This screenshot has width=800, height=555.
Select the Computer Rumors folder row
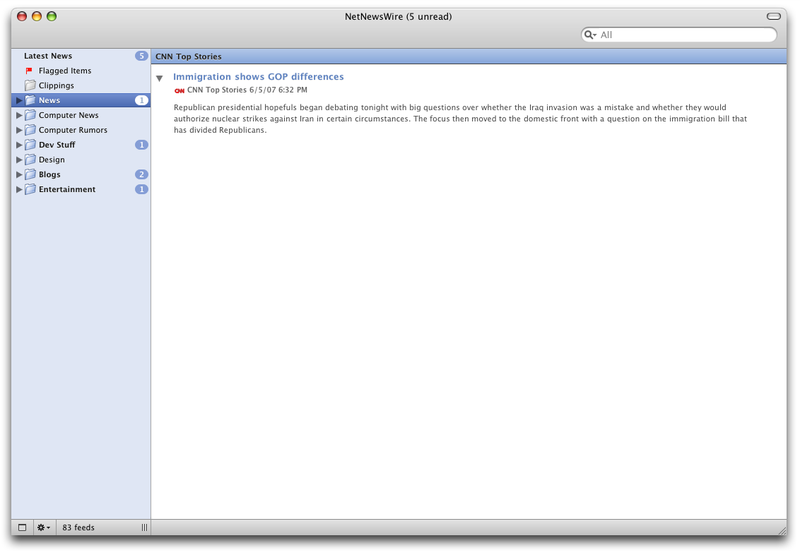[81, 130]
